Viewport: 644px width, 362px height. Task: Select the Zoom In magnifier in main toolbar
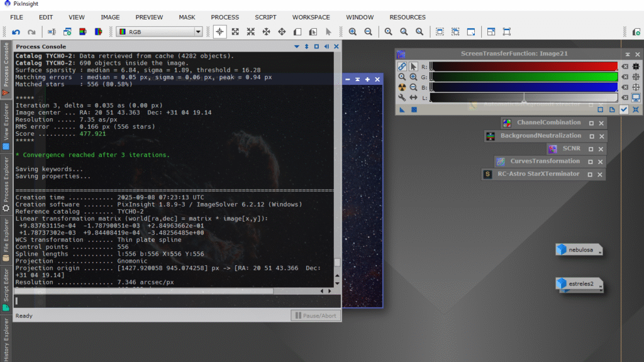coord(353,32)
